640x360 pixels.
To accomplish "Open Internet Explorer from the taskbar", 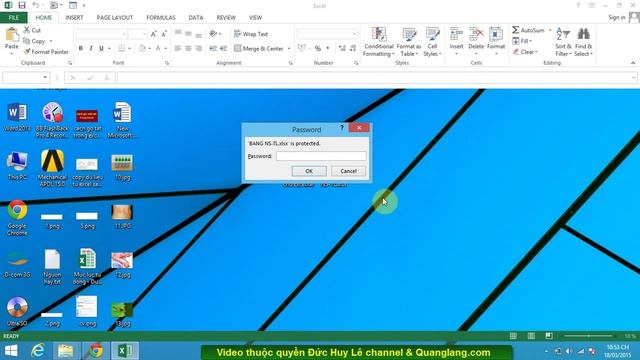I will click(x=38, y=351).
